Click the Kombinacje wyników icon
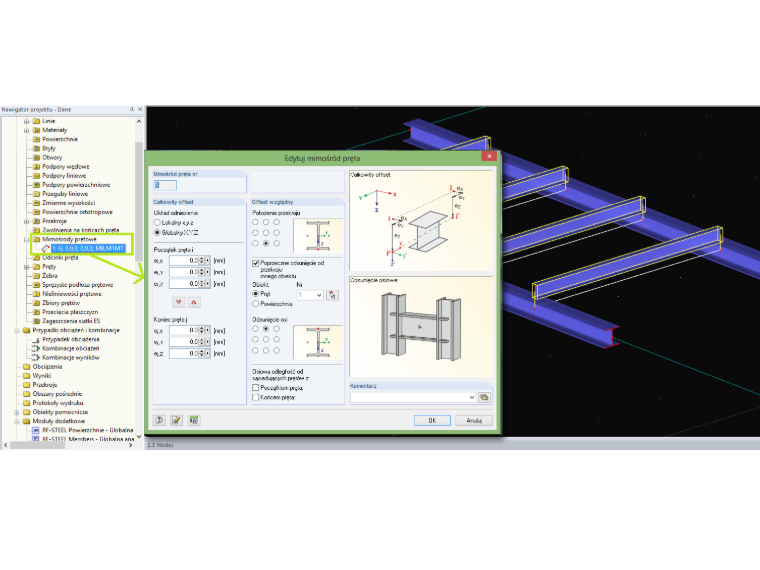The image size is (760, 570). 36,358
